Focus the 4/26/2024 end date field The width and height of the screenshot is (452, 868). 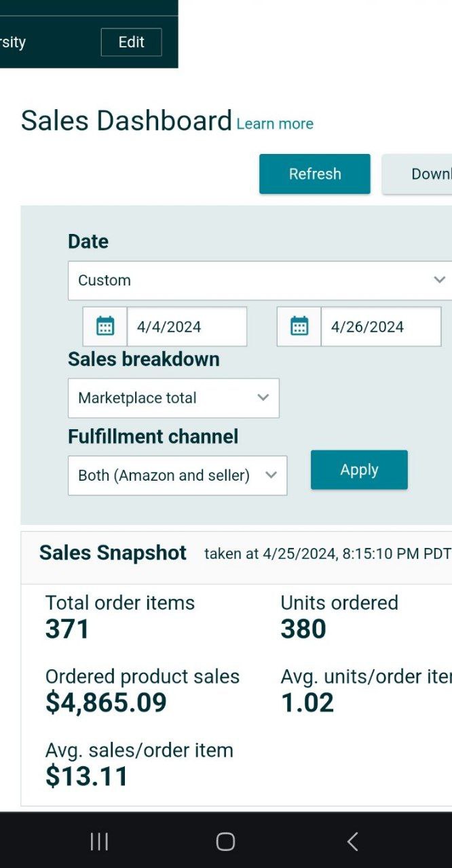tap(380, 327)
